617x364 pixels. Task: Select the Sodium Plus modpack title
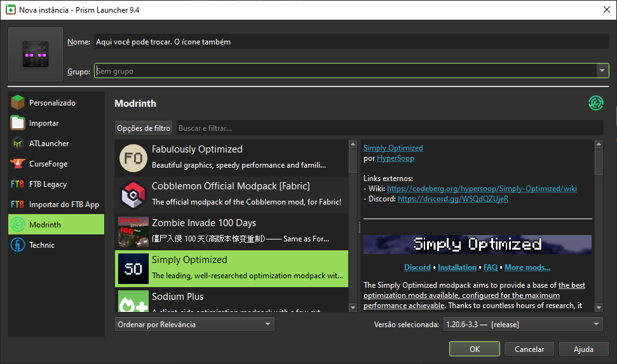tap(177, 296)
